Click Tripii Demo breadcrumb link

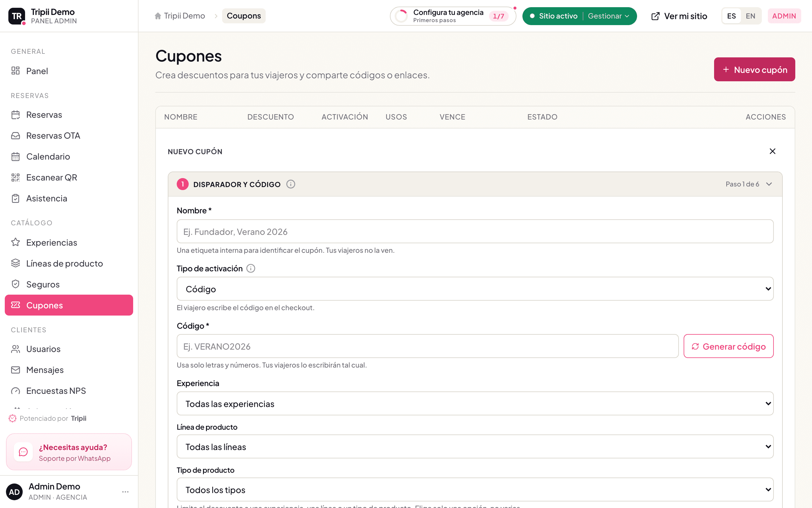(x=180, y=16)
